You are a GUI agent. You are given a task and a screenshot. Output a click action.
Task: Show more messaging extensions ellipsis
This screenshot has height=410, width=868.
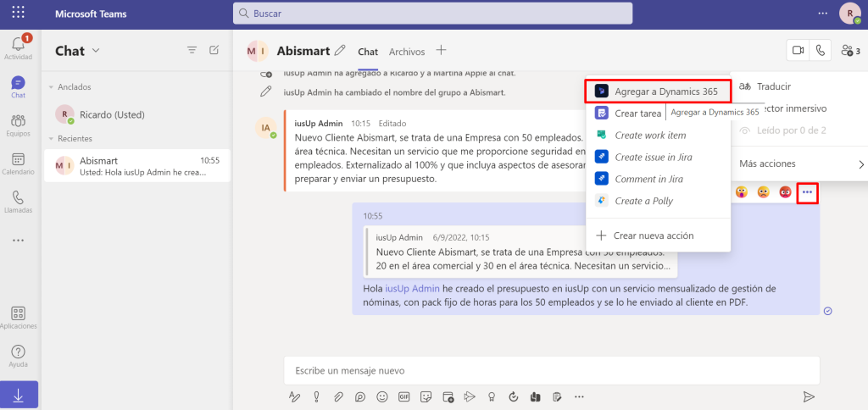pos(579,396)
